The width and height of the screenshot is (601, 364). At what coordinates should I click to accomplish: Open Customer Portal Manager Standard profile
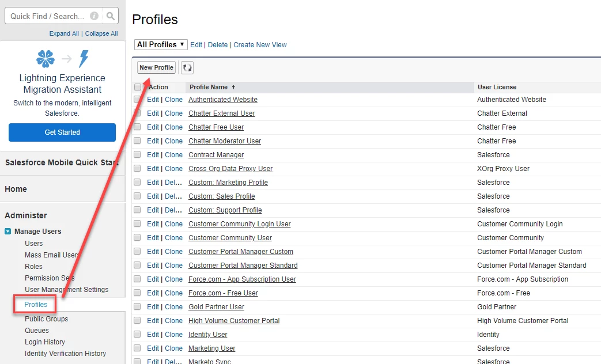click(243, 265)
